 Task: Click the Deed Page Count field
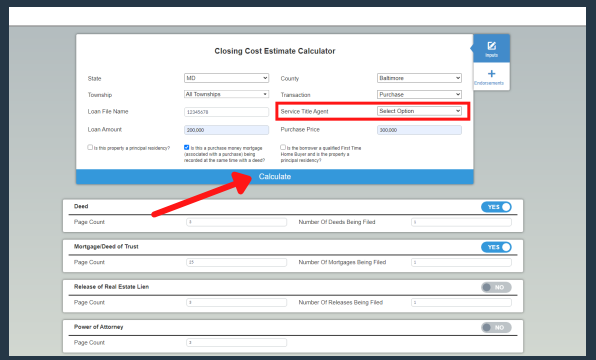click(x=236, y=222)
